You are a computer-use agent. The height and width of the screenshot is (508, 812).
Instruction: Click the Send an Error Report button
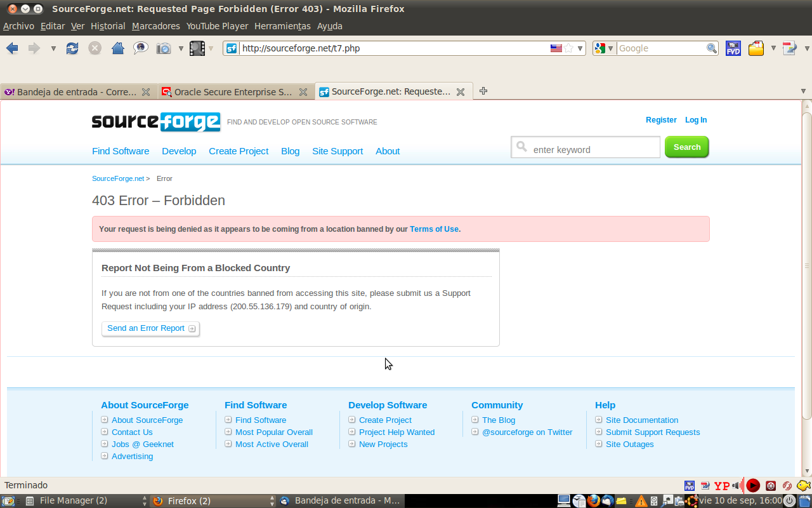(150, 328)
